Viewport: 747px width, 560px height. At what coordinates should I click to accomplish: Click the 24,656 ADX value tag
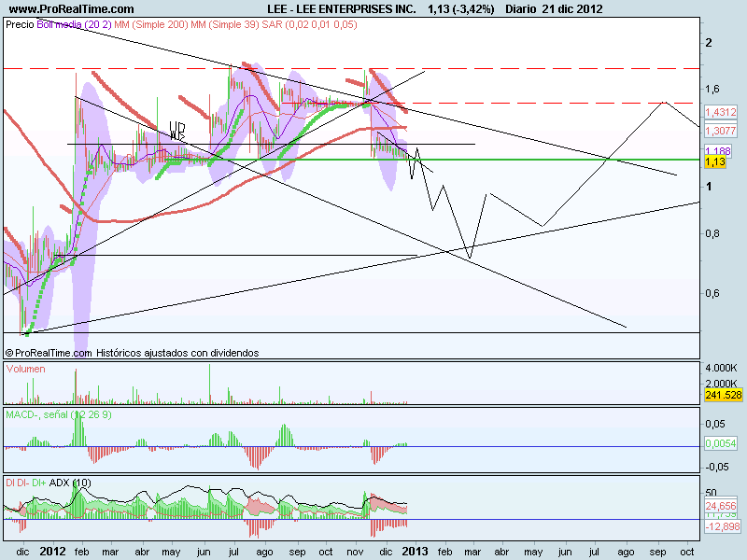click(720, 506)
